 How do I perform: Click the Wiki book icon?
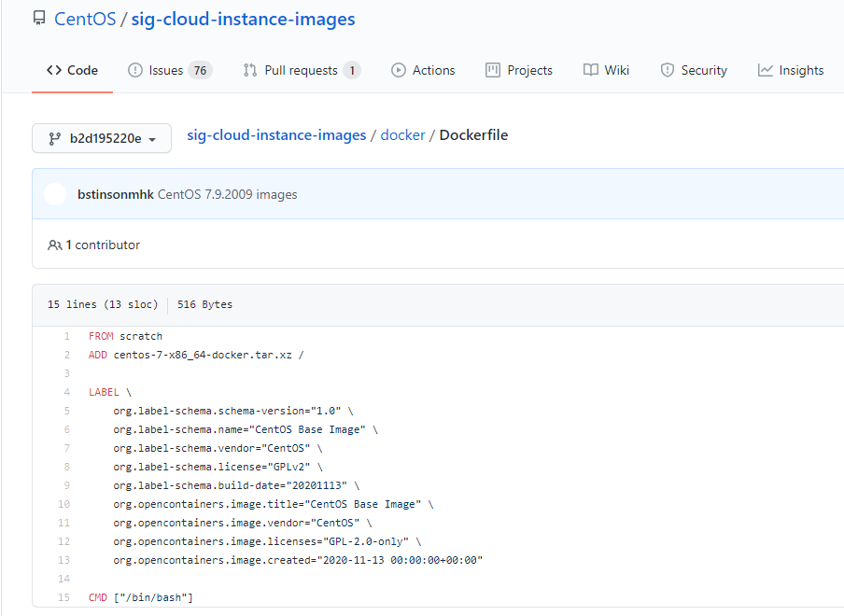tap(590, 71)
